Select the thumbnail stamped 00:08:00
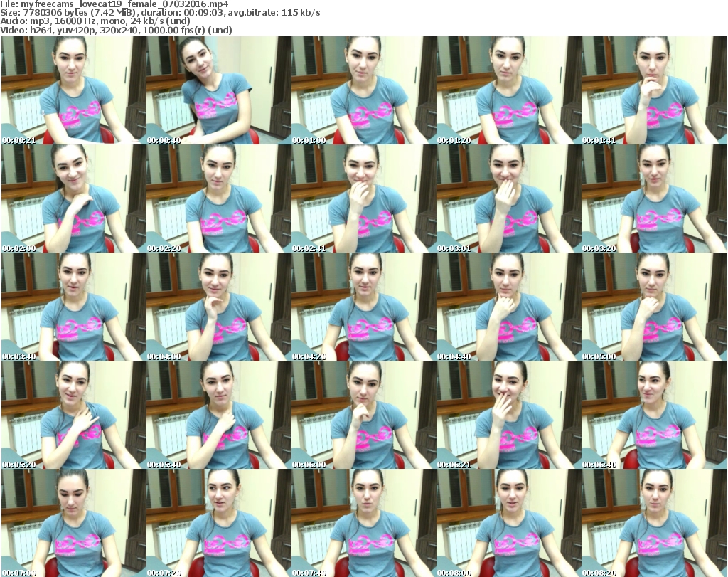This screenshot has height=577, width=728. 509,523
